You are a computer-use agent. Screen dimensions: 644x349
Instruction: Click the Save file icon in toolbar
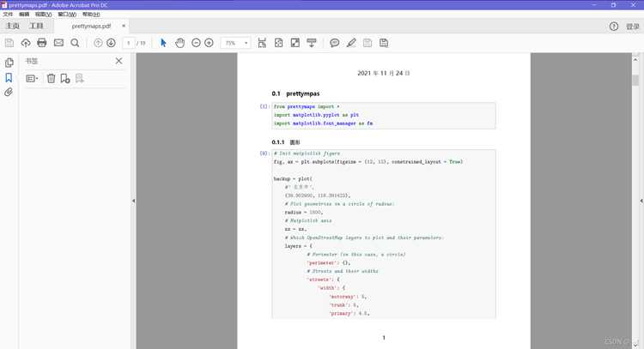[9, 43]
